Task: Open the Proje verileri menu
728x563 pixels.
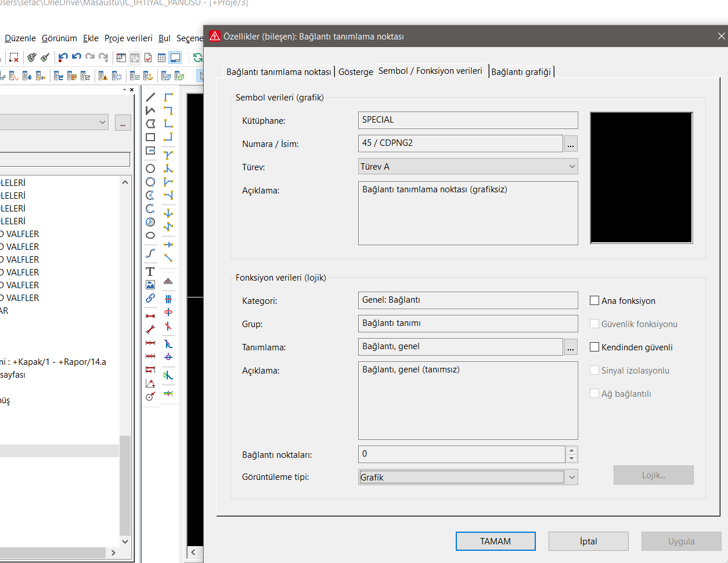Action: [128, 38]
